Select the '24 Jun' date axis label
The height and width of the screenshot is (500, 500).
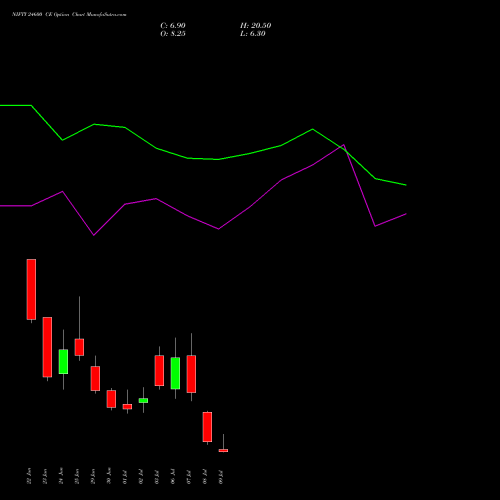pyautogui.click(x=61, y=476)
